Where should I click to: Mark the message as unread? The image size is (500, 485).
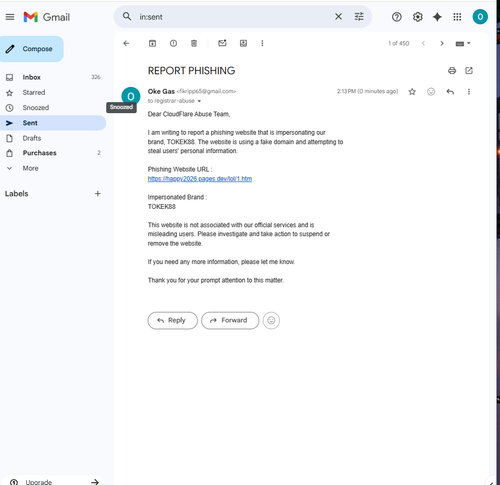click(222, 43)
